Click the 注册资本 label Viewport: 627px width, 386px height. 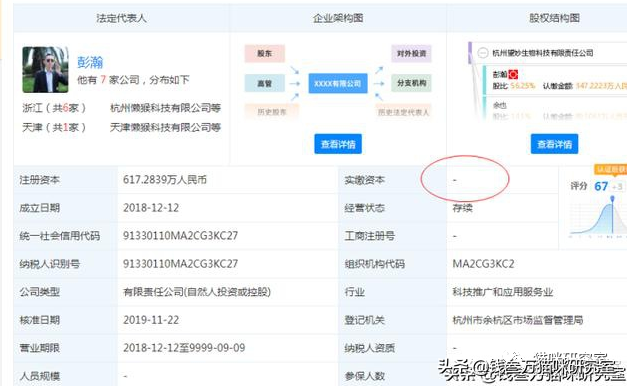pos(40,180)
